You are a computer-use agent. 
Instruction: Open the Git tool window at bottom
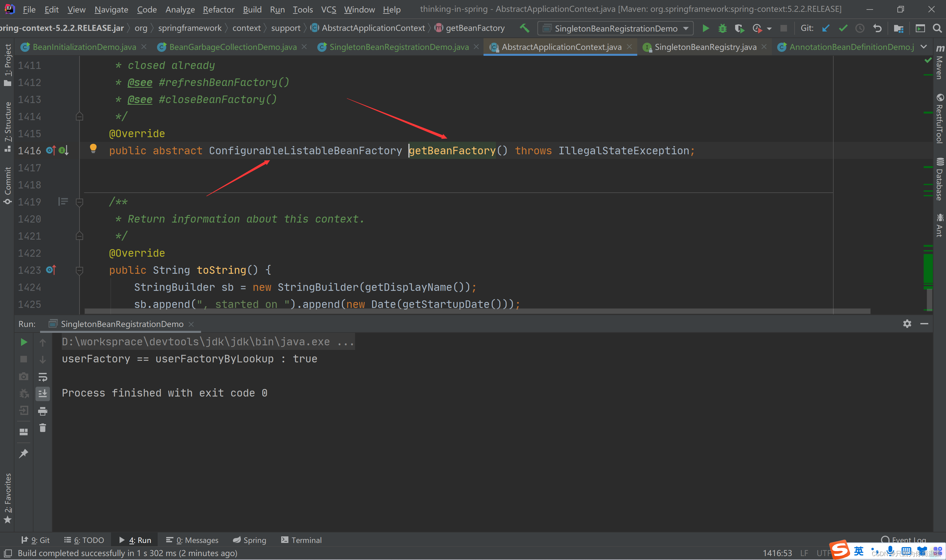(x=35, y=540)
